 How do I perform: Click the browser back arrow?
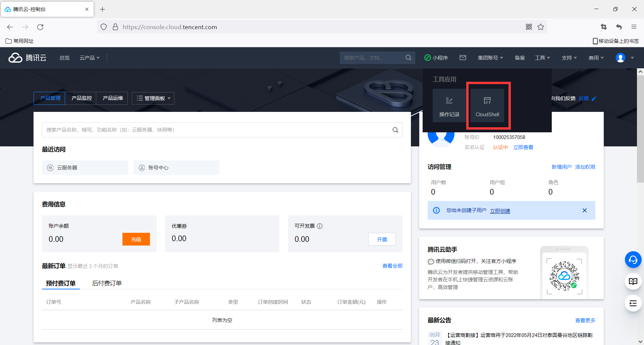[x=10, y=27]
